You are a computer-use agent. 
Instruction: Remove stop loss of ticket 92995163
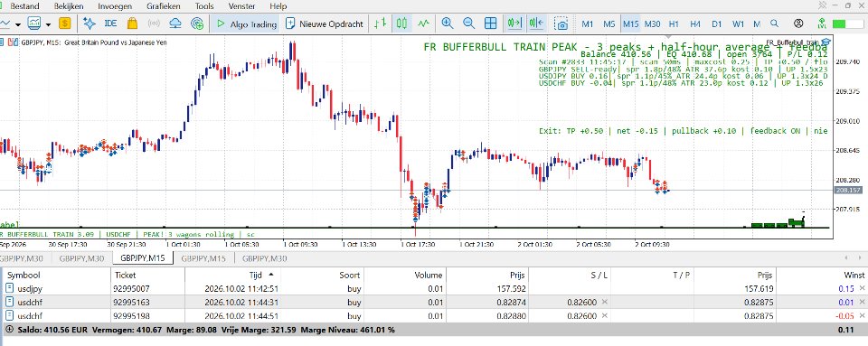(x=605, y=303)
